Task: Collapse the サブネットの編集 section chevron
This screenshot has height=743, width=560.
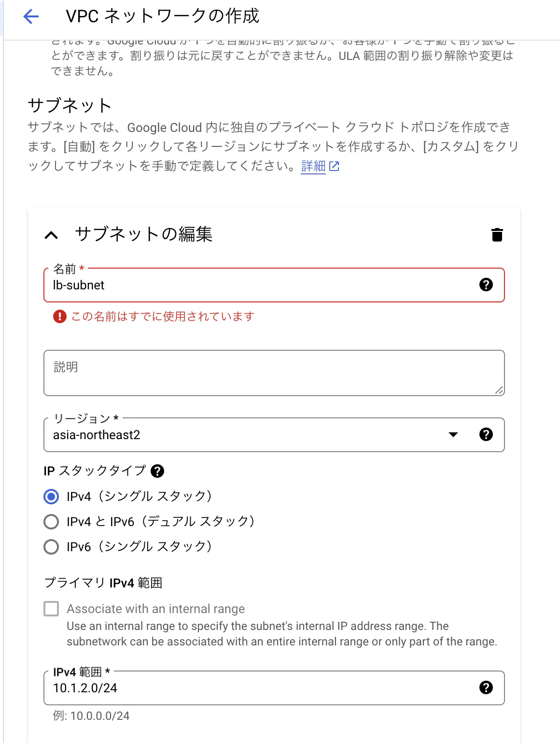Action: (52, 235)
